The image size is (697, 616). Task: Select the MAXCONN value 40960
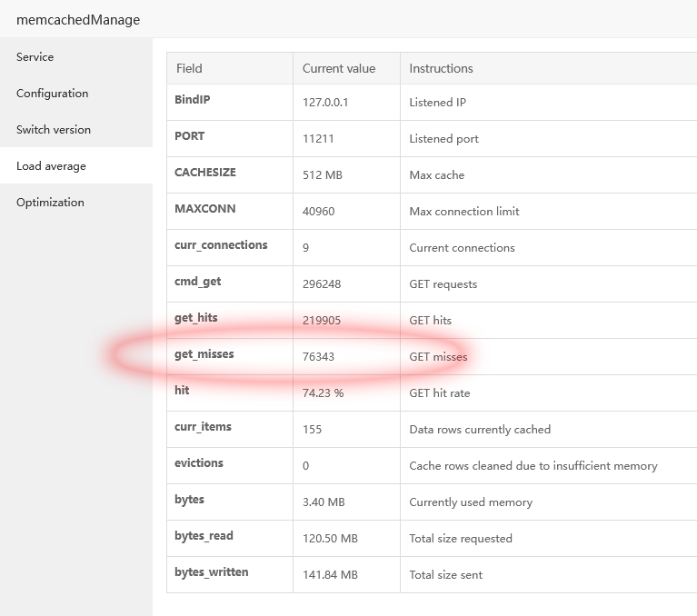(x=318, y=212)
